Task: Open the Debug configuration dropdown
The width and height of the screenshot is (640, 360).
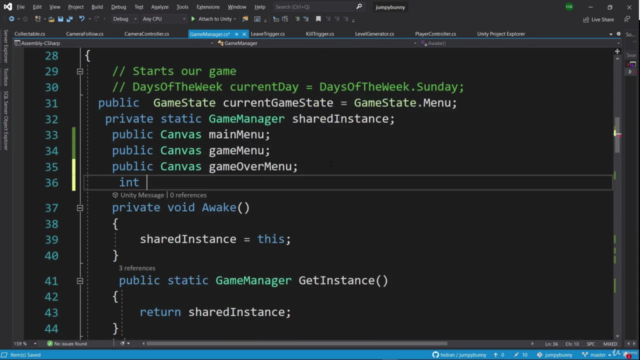Action: coord(124,19)
